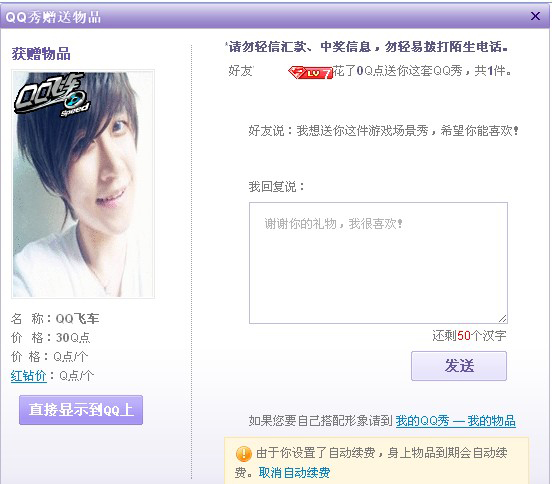Click the QQ秀赠送物品 title bar text
The width and height of the screenshot is (552, 484).
point(53,17)
